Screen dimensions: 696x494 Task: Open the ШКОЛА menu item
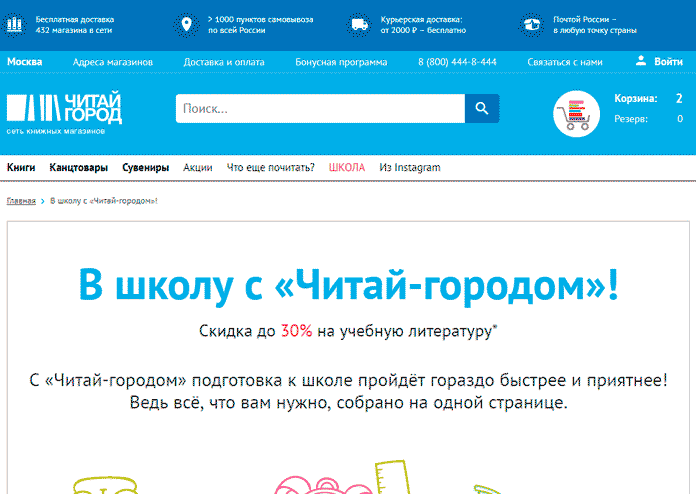(347, 167)
